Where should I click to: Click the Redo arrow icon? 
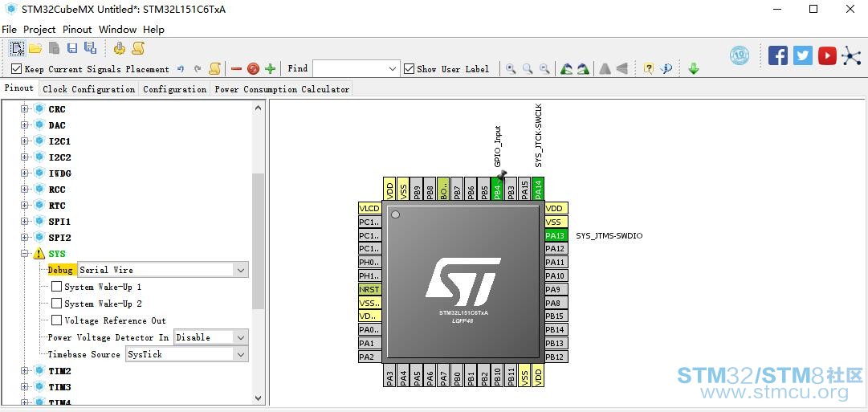click(198, 69)
